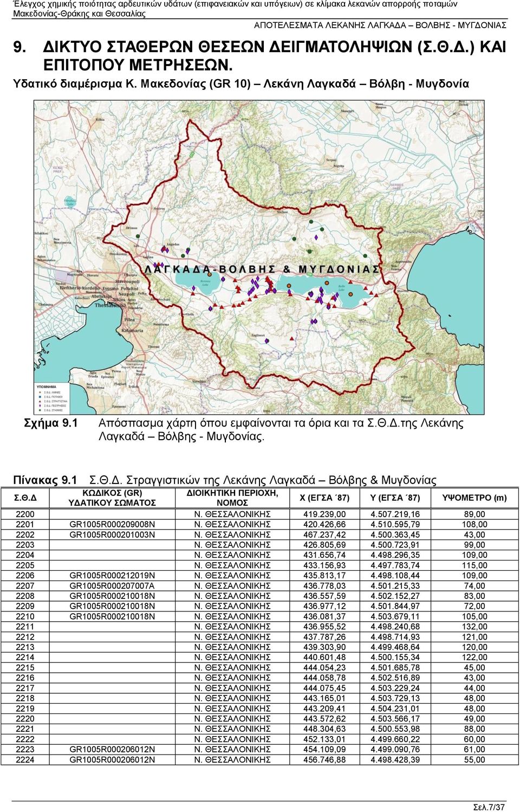Click the "ΥΨΟΜΕΤΡΟ (m)" column header
The height and width of the screenshot is (812, 520).
click(474, 498)
